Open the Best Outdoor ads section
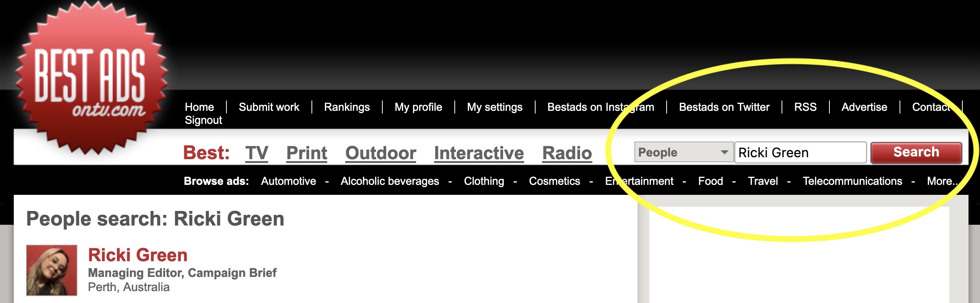Viewport: 980px width, 303px height. [380, 153]
